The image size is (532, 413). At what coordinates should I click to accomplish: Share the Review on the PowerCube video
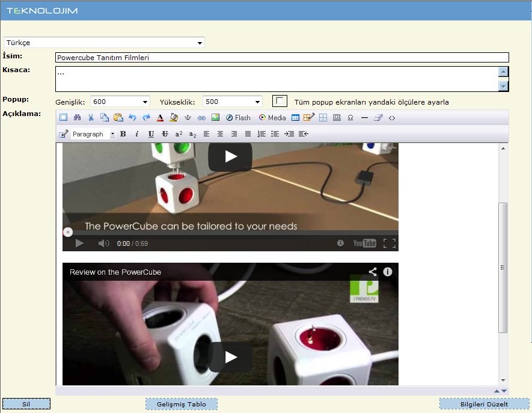[373, 272]
